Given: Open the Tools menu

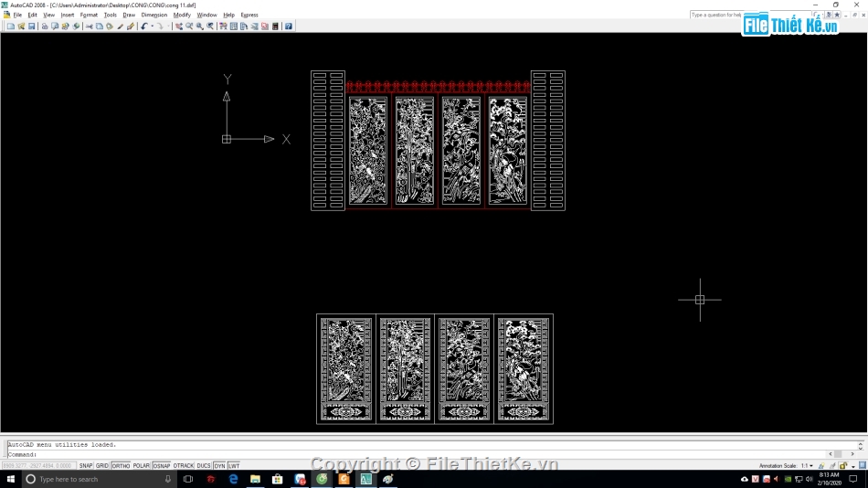Looking at the screenshot, I should 111,15.
